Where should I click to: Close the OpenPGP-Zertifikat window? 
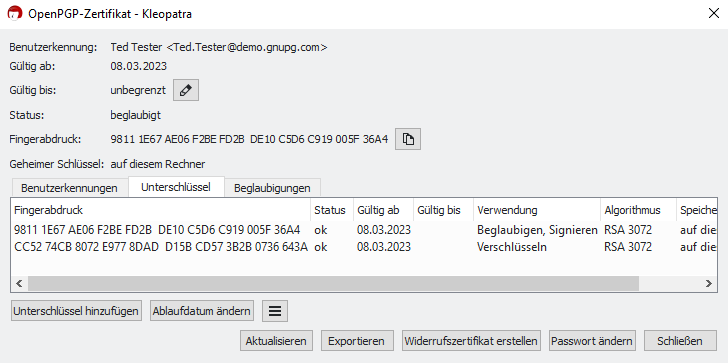tap(714, 13)
